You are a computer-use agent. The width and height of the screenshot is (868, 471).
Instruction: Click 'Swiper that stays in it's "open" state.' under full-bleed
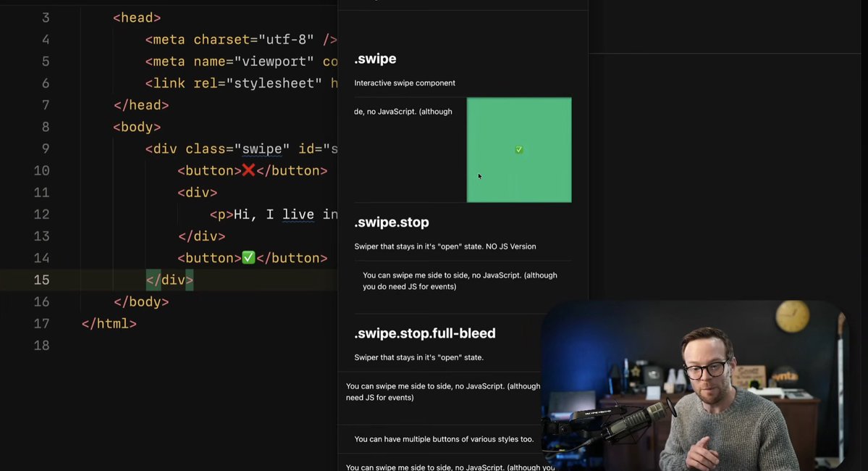(x=419, y=357)
